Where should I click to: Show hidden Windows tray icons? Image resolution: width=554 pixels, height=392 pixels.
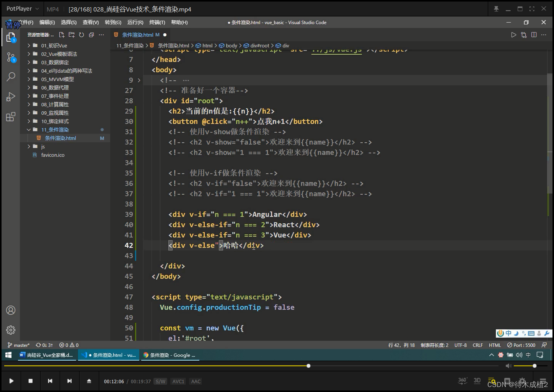[492, 355]
